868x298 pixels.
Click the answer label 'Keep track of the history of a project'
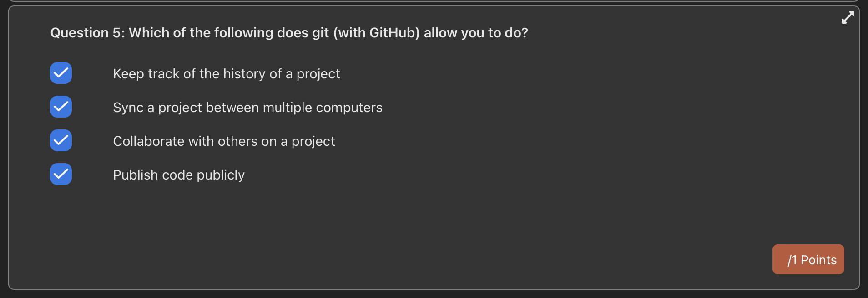pyautogui.click(x=227, y=73)
